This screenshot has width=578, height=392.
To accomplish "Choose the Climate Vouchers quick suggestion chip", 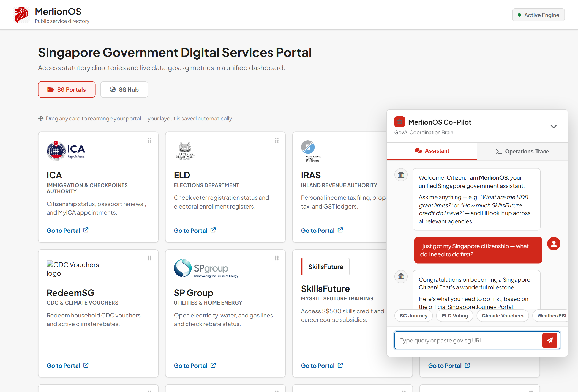I will (x=503, y=316).
